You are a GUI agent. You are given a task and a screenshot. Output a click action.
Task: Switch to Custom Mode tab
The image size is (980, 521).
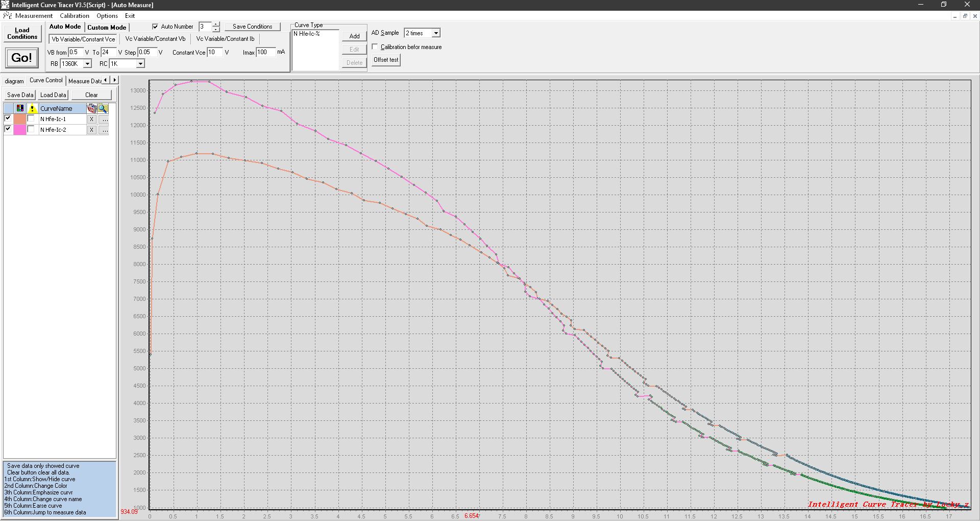pos(107,28)
